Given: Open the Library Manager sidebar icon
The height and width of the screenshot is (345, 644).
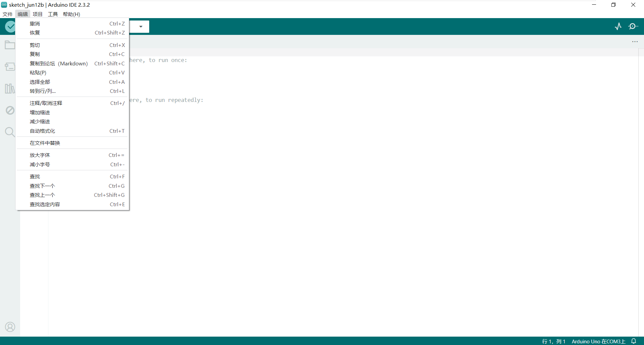Looking at the screenshot, I should click(10, 89).
